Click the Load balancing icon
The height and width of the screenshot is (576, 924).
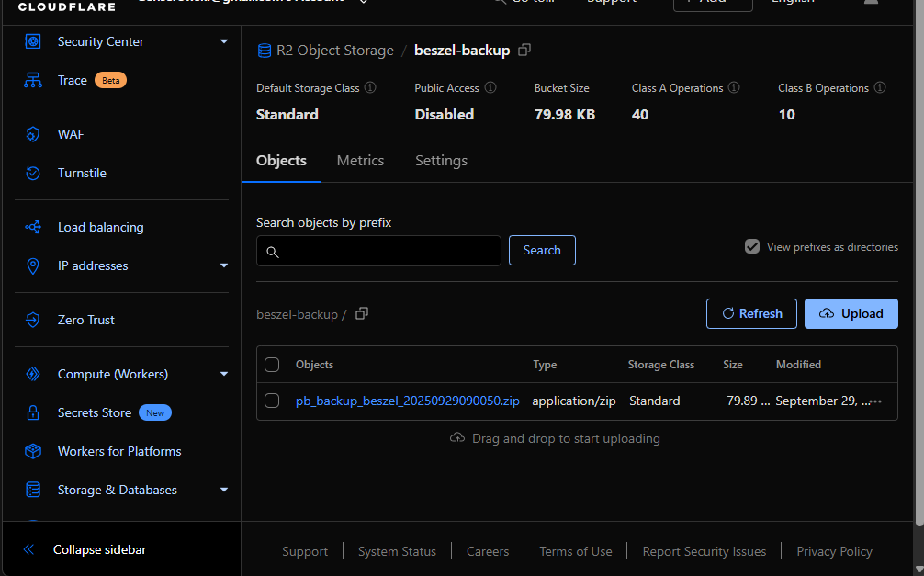(33, 227)
